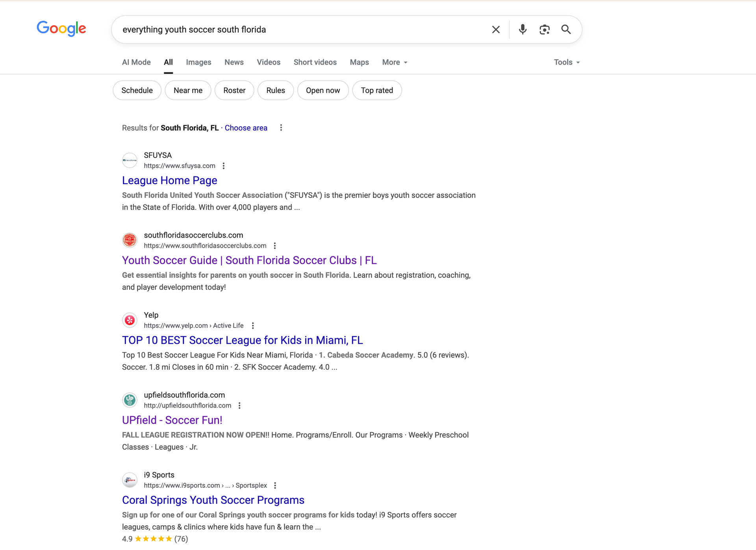Click the i9 Sports site name
This screenshot has height=550, width=756.
(159, 475)
